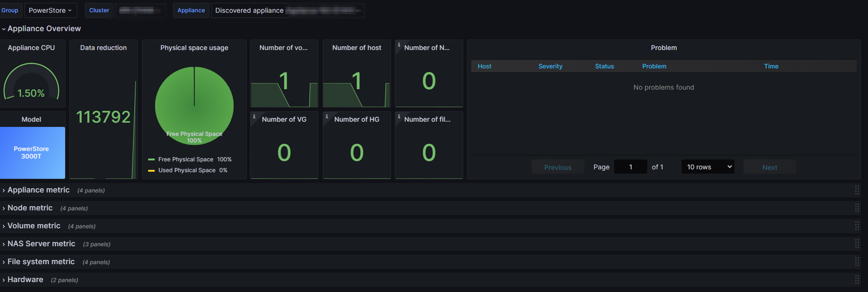This screenshot has height=292, width=868.
Task: Click the Appliance variable label
Action: pyautogui.click(x=191, y=10)
